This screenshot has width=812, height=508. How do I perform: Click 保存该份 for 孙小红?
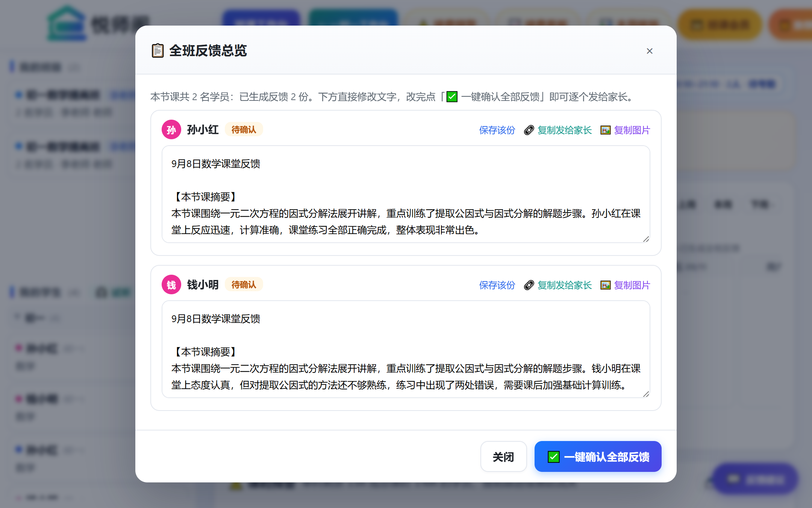[x=497, y=130]
